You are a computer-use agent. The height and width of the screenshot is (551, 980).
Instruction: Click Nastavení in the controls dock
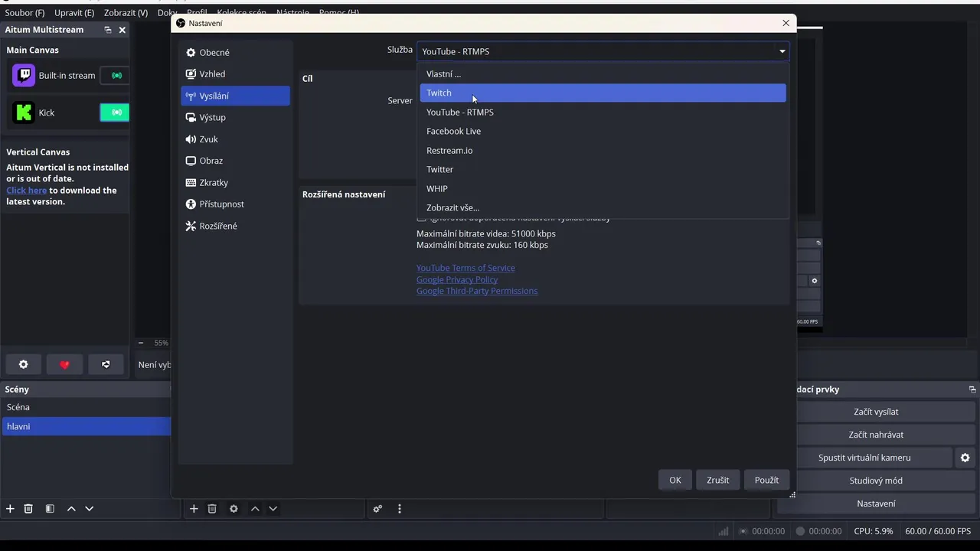click(x=877, y=504)
